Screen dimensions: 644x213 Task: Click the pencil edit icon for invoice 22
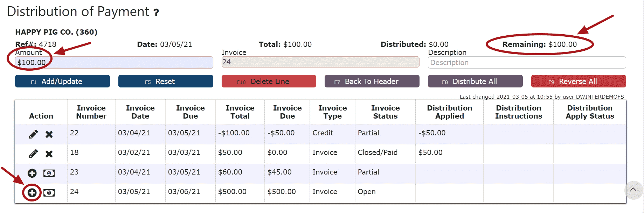pos(33,134)
